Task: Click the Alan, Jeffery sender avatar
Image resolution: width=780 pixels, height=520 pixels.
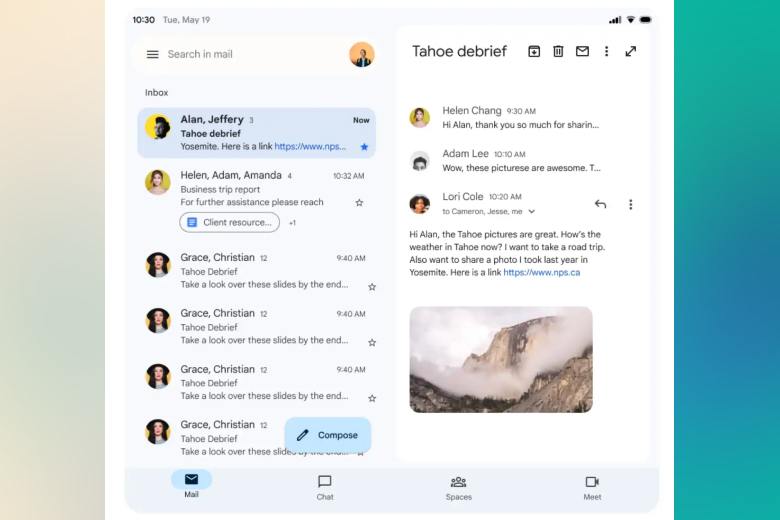Action: [158, 127]
